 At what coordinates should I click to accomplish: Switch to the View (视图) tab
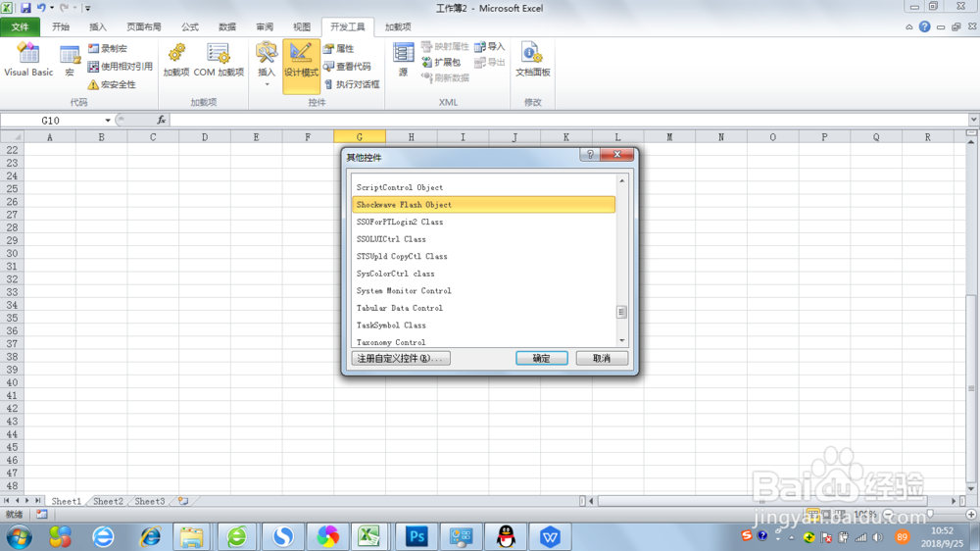pos(302,26)
